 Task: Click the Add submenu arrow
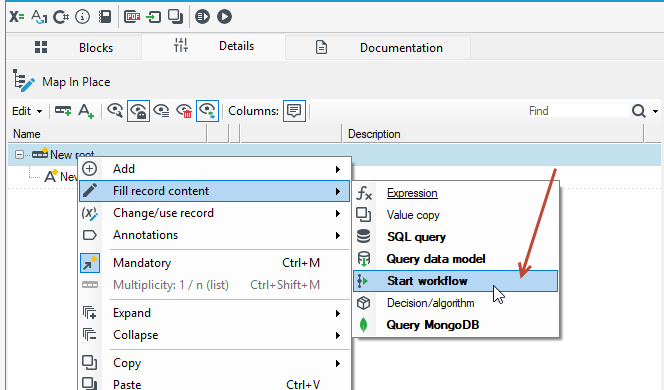point(338,169)
